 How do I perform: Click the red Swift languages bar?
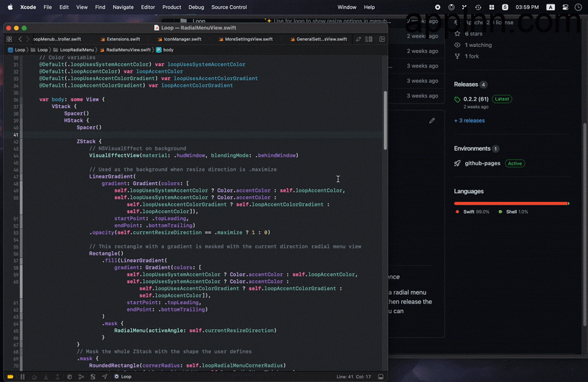pos(511,203)
